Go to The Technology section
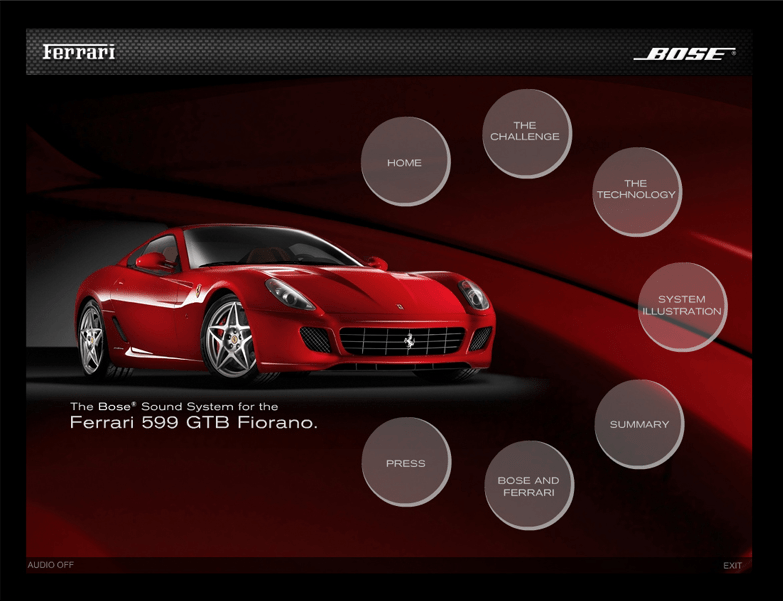The image size is (783, 601). [638, 192]
